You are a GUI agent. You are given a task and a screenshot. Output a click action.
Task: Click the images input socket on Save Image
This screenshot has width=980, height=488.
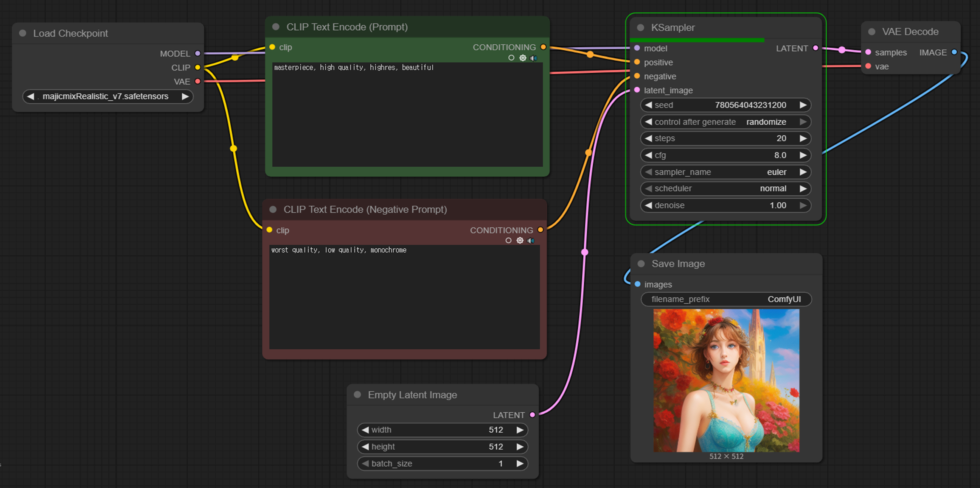[638, 284]
